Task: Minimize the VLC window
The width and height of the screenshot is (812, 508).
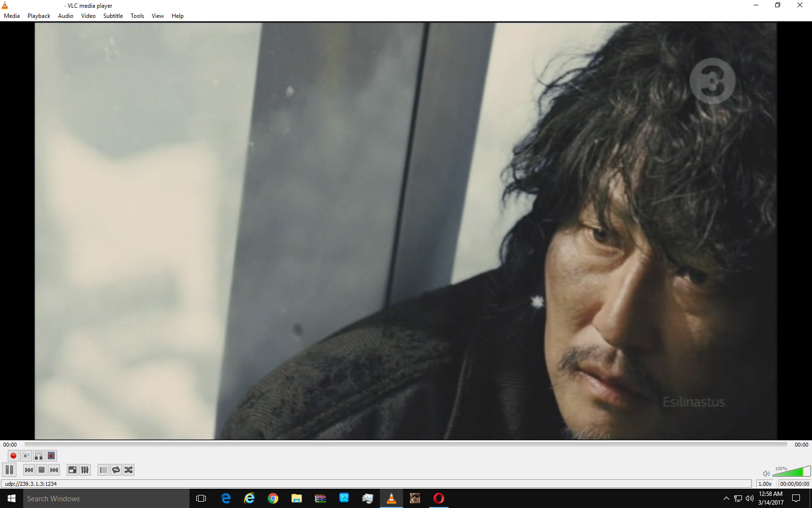Action: [x=756, y=5]
